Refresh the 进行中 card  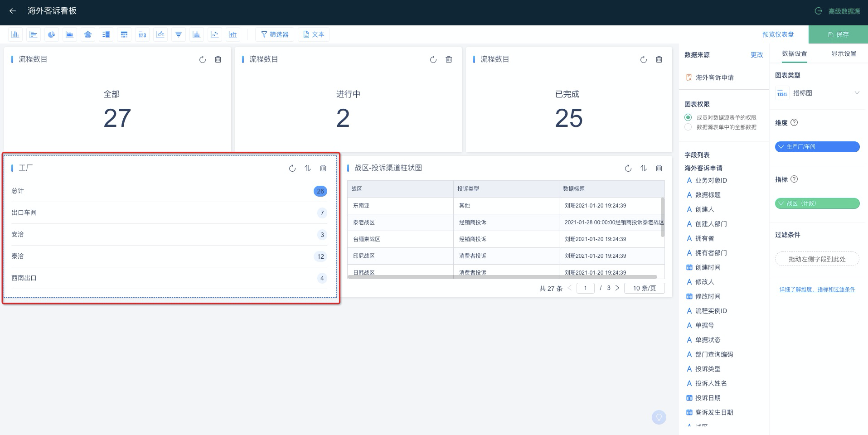[x=433, y=59]
